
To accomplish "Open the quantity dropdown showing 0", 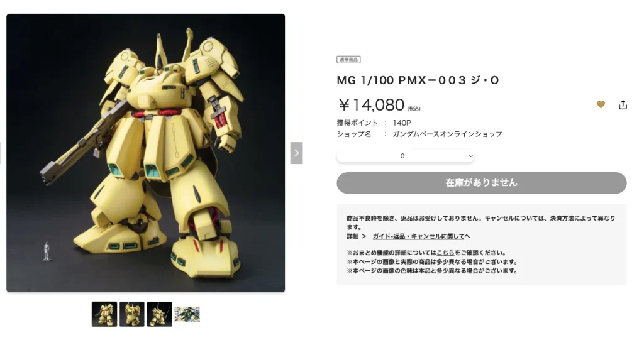I will coord(406,156).
